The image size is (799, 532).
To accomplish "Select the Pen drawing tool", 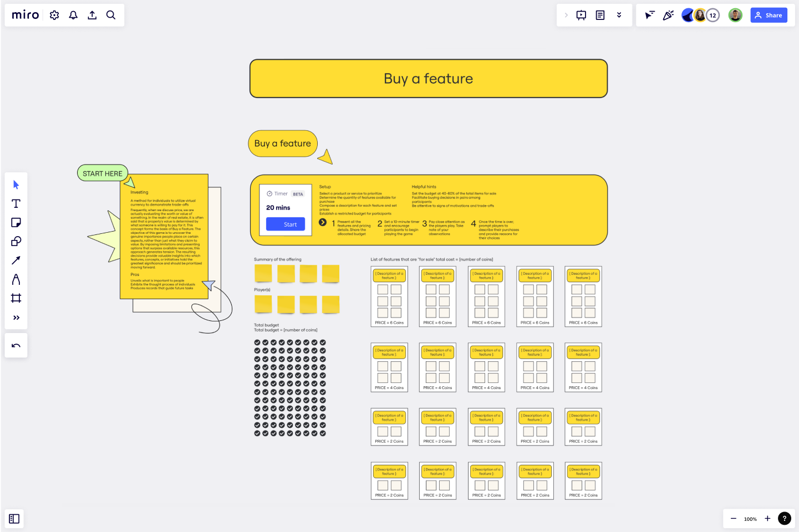I will (x=16, y=279).
